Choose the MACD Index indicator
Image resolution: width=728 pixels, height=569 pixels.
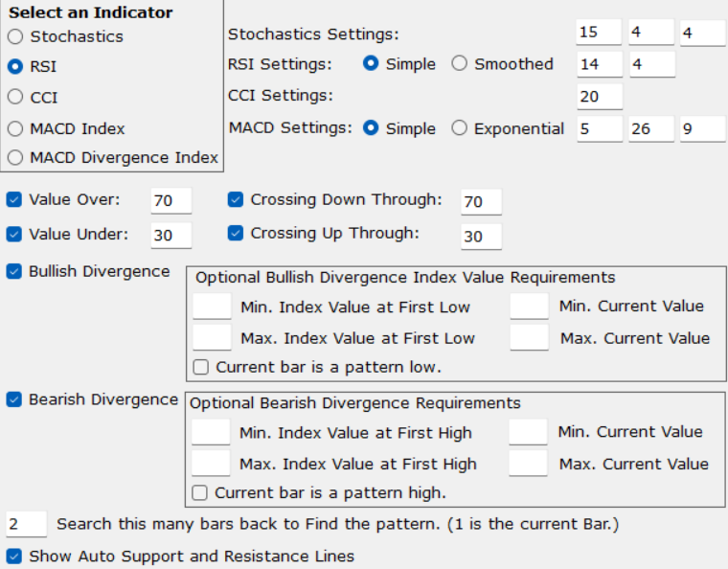pyautogui.click(x=15, y=128)
